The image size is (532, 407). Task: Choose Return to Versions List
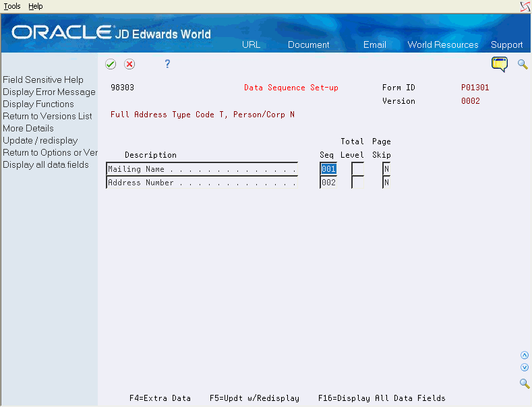coord(47,117)
